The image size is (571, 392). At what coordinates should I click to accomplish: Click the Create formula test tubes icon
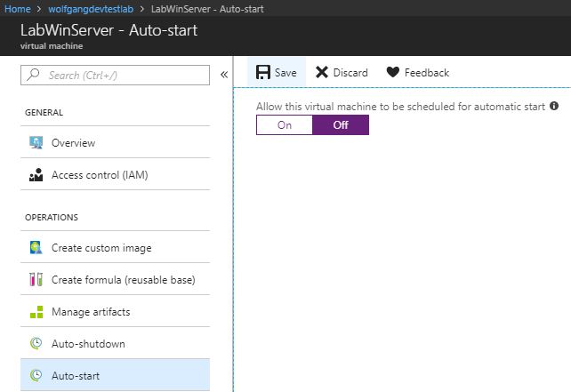point(36,279)
